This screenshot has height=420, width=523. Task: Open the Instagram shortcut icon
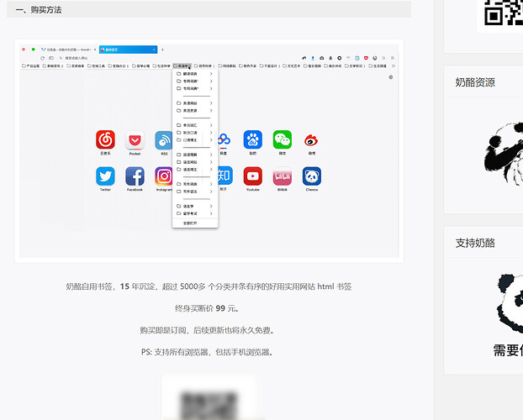pyautogui.click(x=163, y=176)
